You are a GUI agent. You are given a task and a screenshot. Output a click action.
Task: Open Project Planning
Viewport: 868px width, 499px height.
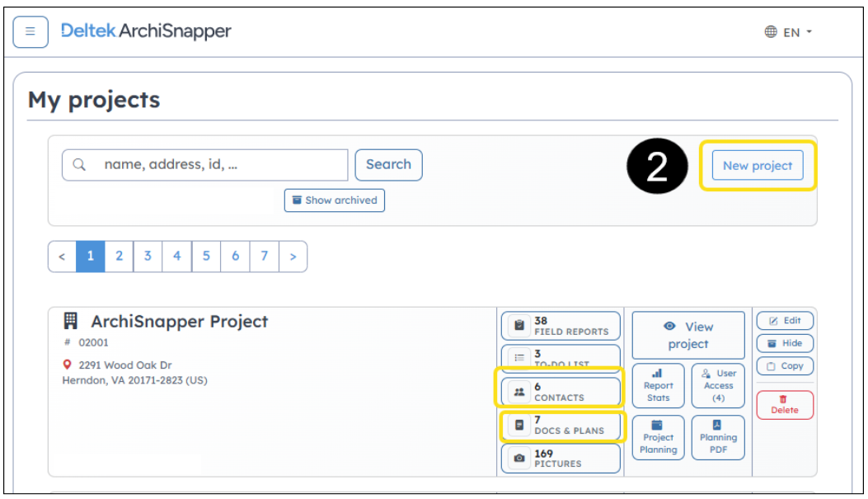[x=658, y=437]
